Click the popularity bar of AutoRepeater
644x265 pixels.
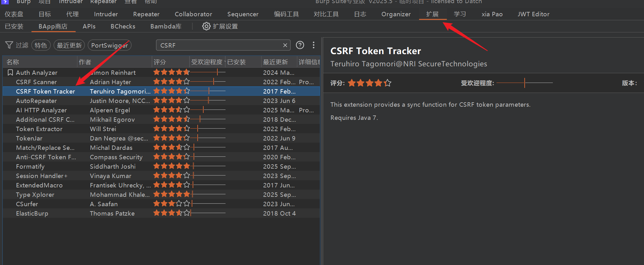[x=208, y=101]
